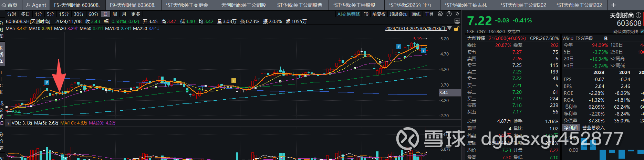The height and width of the screenshot is (160, 644).
Task: Open the Agent tab
Action: click(36, 5)
